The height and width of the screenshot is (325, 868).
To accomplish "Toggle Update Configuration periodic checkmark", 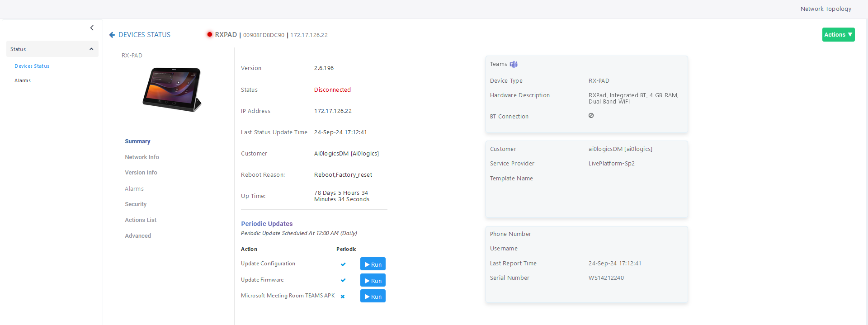I will (343, 264).
